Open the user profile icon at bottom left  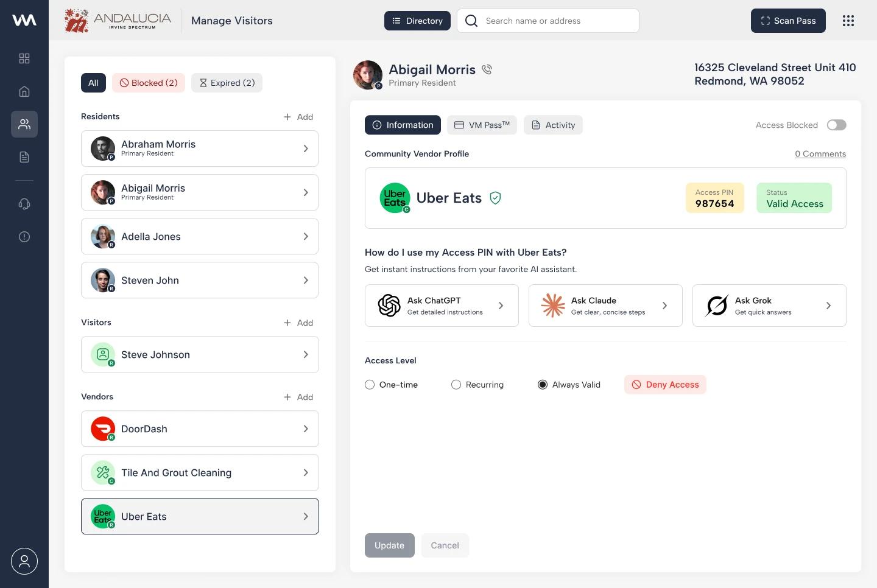click(24, 561)
